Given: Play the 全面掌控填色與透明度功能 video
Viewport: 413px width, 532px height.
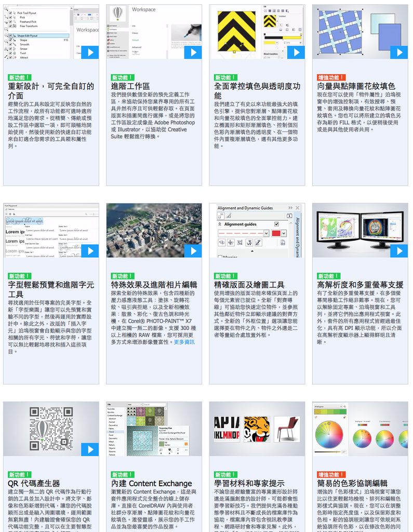Looking at the screenshot, I should 296,52.
